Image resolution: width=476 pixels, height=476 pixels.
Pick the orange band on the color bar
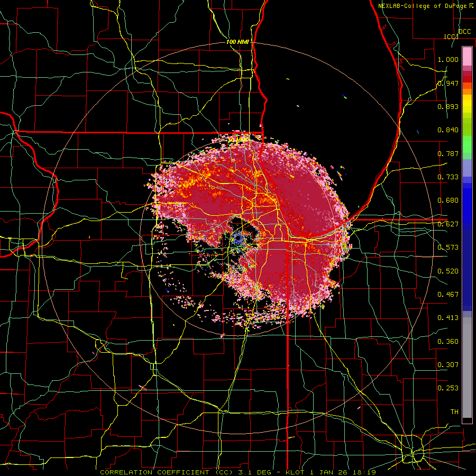[x=467, y=91]
